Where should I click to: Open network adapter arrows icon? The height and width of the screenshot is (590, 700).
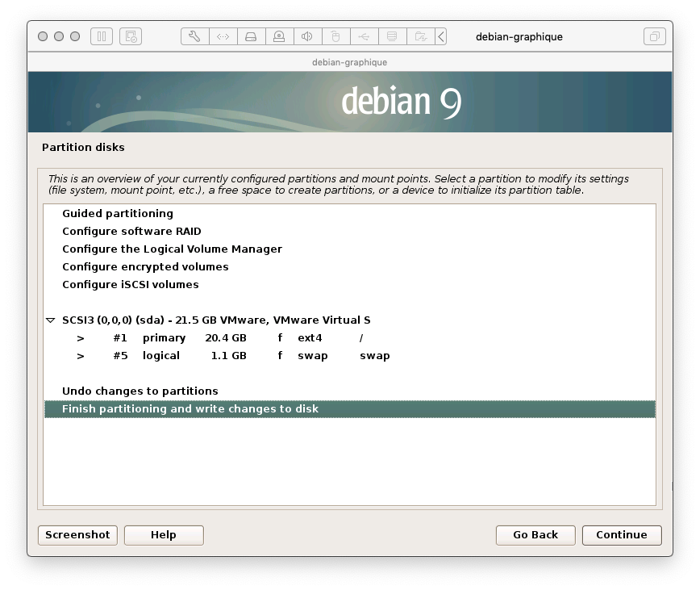tap(223, 36)
